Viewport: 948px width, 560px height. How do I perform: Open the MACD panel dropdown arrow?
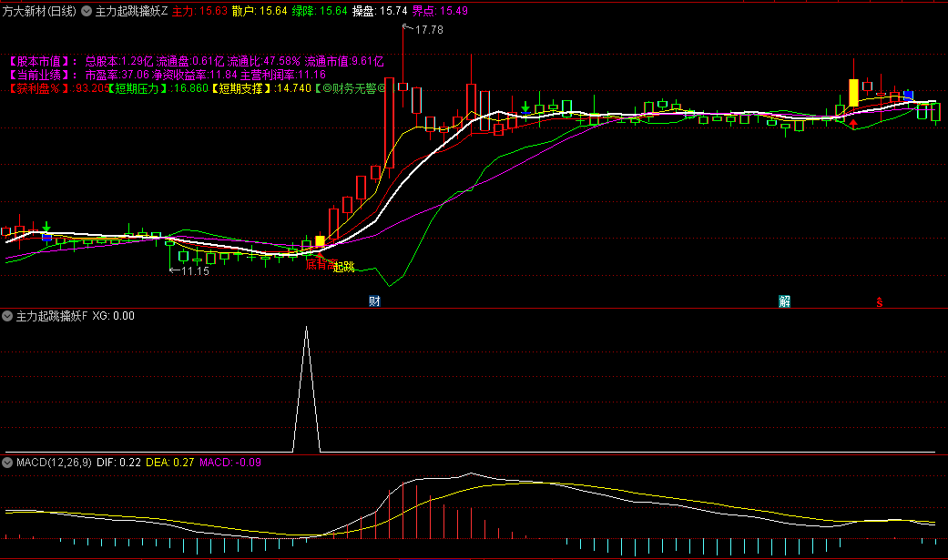point(8,463)
